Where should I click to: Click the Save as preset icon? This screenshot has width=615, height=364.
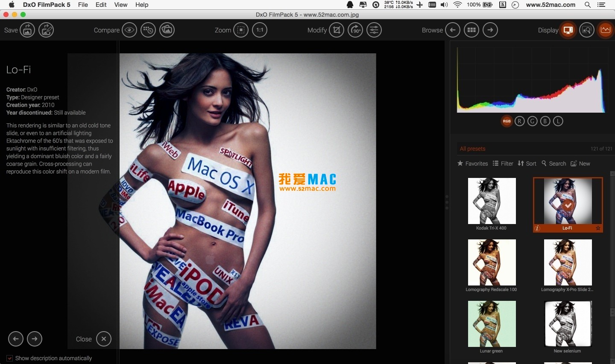(x=46, y=30)
